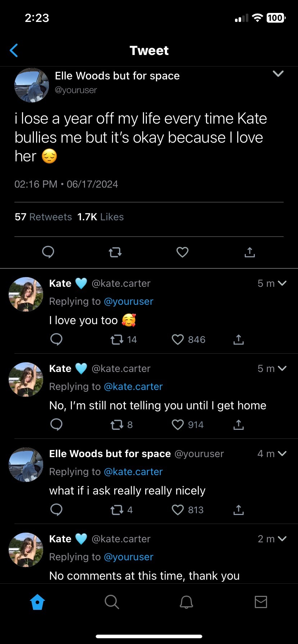The width and height of the screenshot is (298, 644).
Task: Open chevron menu on "I love you too" reply
Action: click(x=283, y=283)
